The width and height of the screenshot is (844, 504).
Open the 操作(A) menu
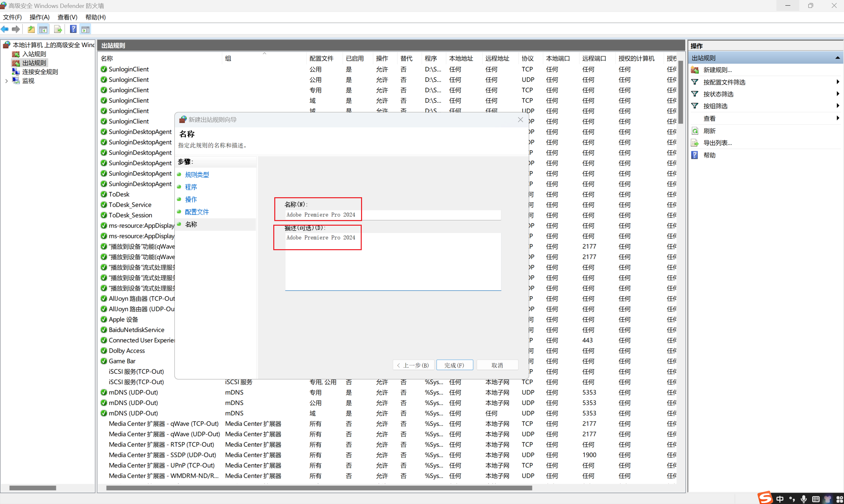point(39,17)
